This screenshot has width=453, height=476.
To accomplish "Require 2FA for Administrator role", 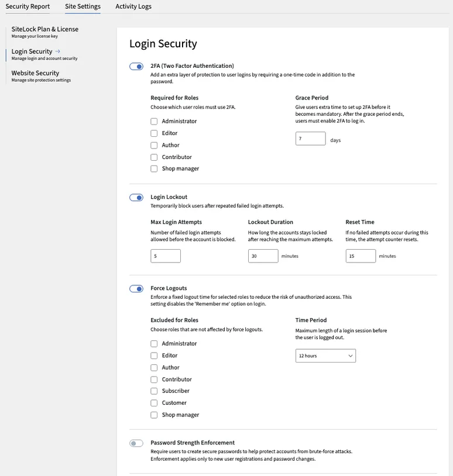I will (x=154, y=120).
